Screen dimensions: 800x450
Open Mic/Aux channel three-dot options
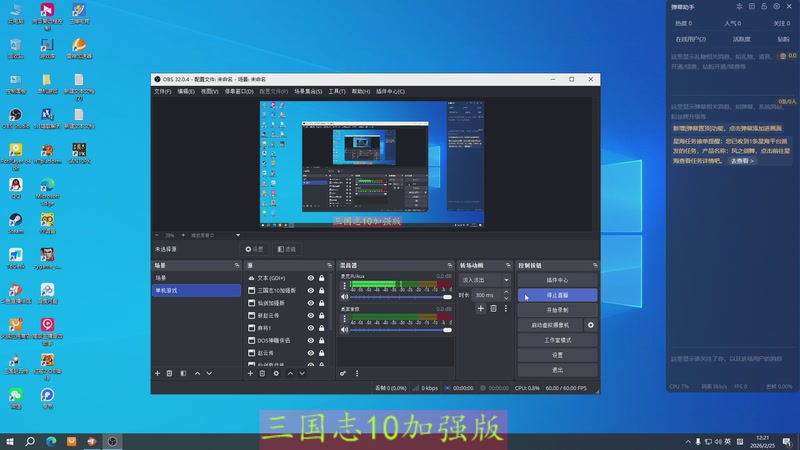pos(344,286)
